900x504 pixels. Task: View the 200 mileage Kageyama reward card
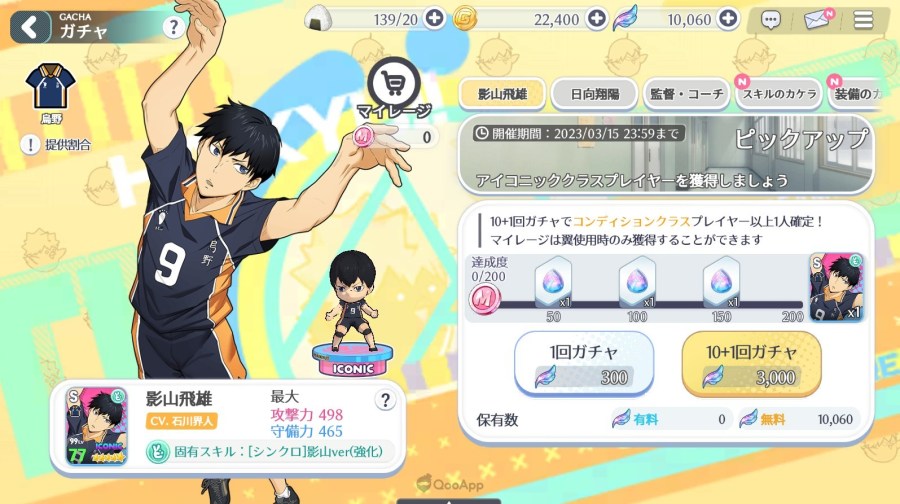[x=836, y=288]
